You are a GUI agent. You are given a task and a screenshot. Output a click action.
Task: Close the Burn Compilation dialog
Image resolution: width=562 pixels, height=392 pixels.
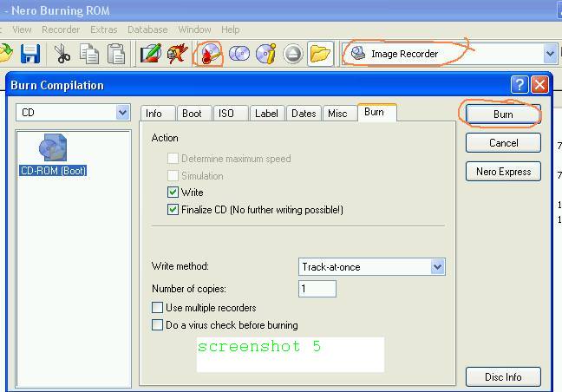pos(539,85)
